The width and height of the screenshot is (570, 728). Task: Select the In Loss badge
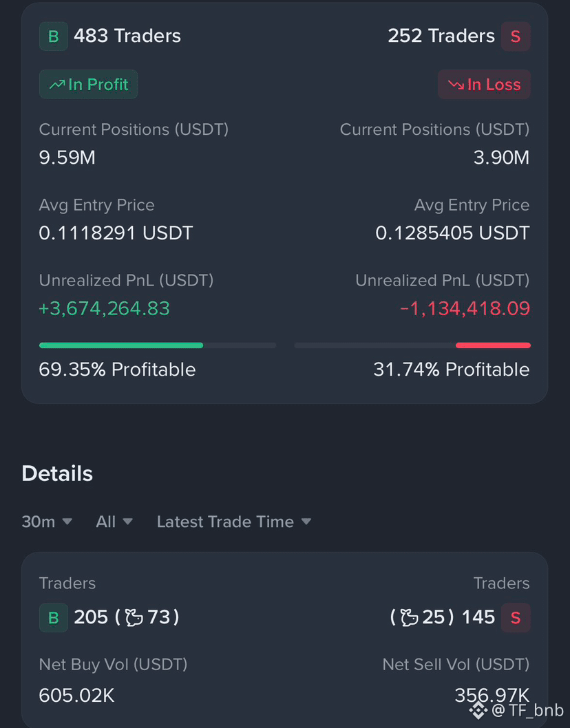484,84
